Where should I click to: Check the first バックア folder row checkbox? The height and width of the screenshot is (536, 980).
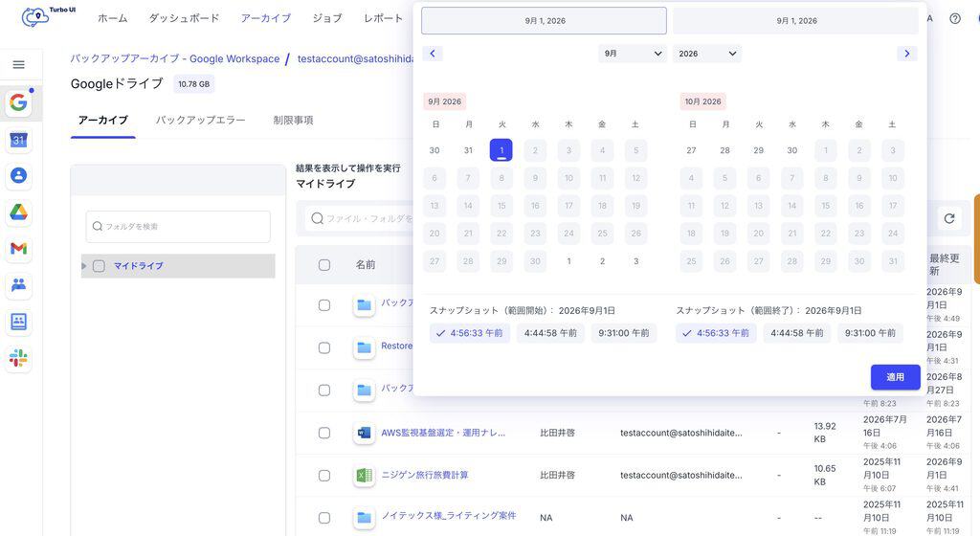point(324,305)
